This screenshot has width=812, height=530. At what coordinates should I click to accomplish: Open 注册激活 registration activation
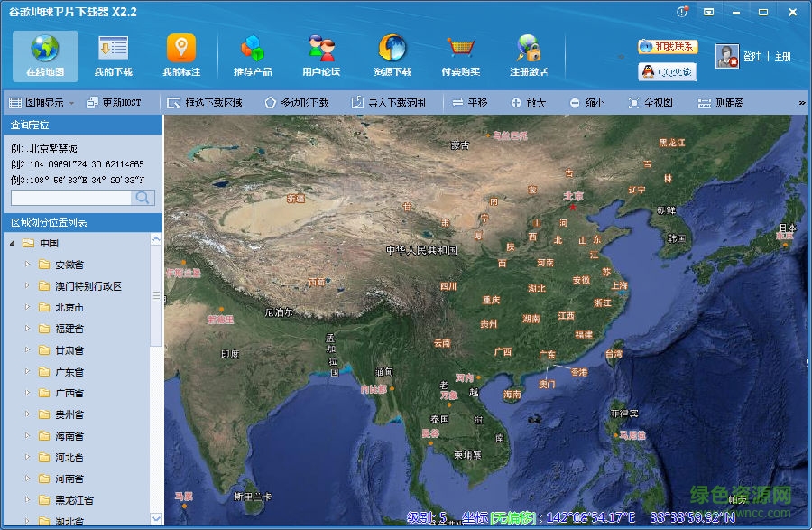[529, 56]
